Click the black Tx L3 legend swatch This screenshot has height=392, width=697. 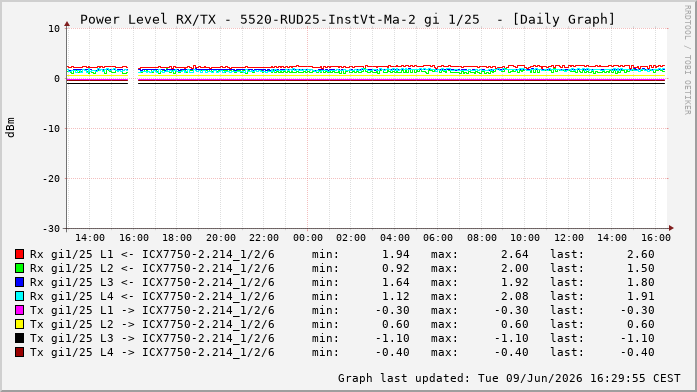click(20, 338)
